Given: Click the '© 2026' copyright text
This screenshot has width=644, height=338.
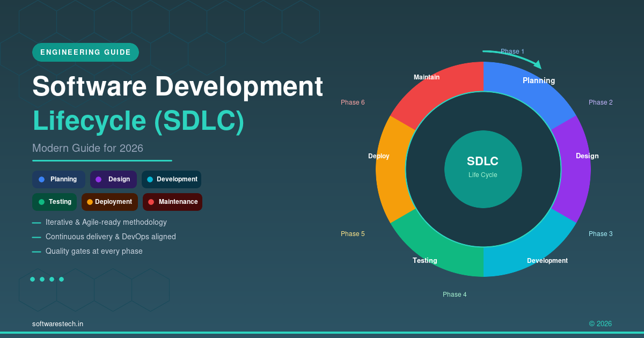Looking at the screenshot, I should click(x=601, y=324).
